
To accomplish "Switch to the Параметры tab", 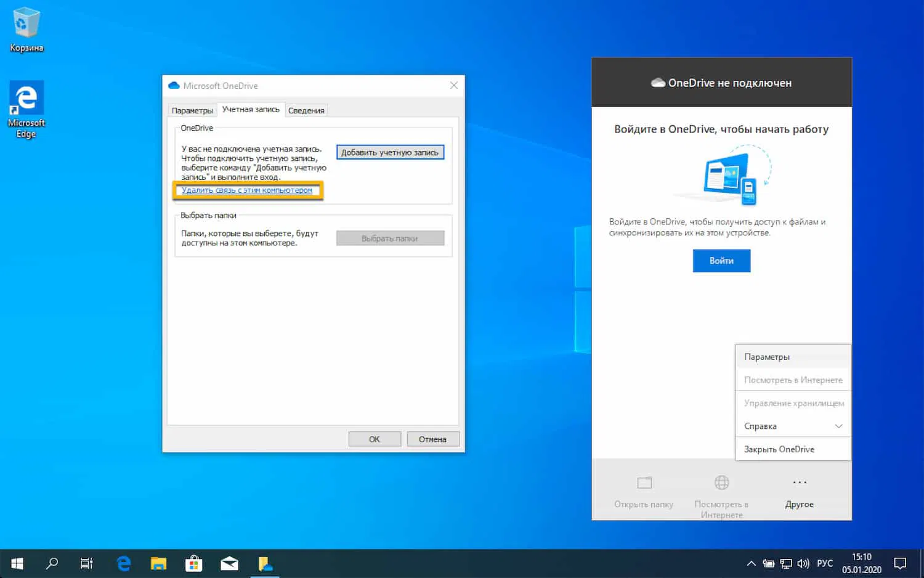I will 192,110.
